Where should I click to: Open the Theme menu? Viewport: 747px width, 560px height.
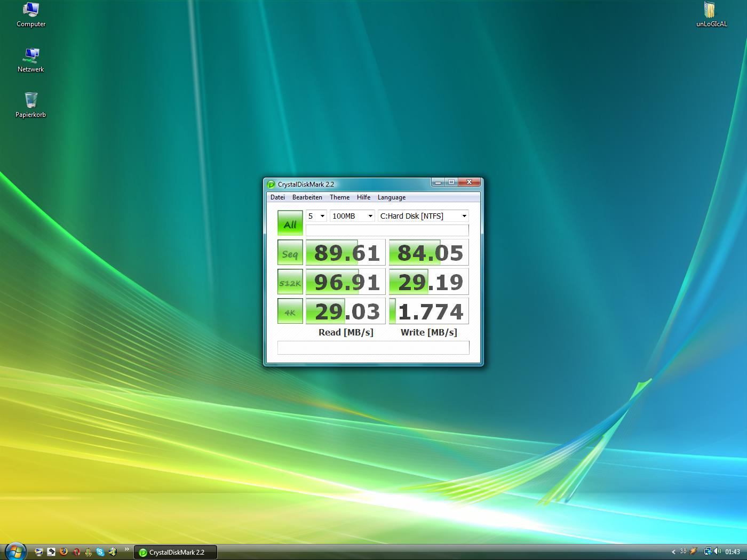[x=340, y=197]
